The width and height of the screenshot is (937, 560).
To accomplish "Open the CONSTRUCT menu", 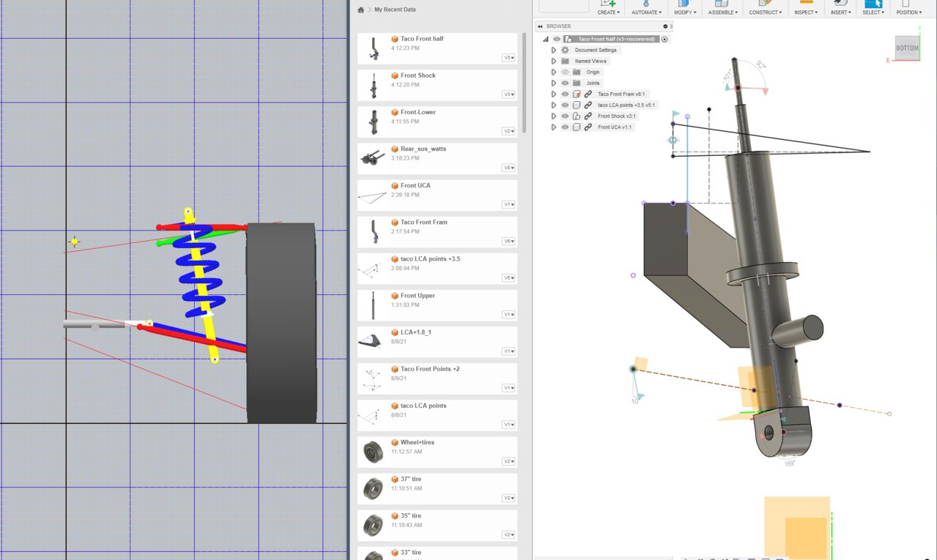I will (766, 12).
